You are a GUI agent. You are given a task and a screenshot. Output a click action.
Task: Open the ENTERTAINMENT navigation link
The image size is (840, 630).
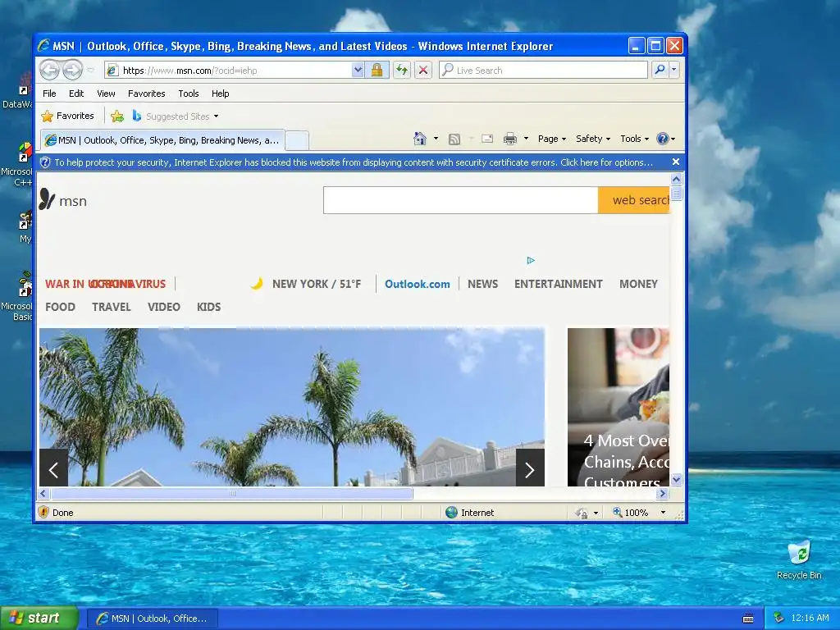click(558, 284)
